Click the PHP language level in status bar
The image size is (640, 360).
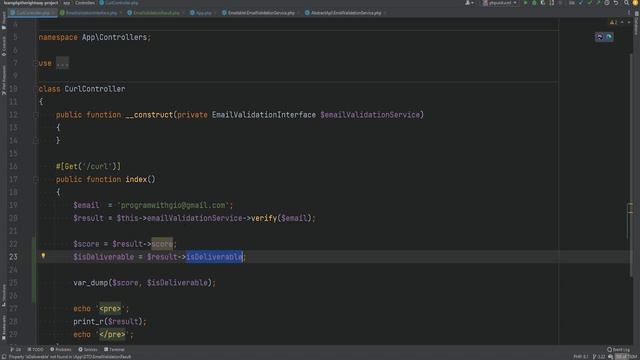(x=580, y=357)
